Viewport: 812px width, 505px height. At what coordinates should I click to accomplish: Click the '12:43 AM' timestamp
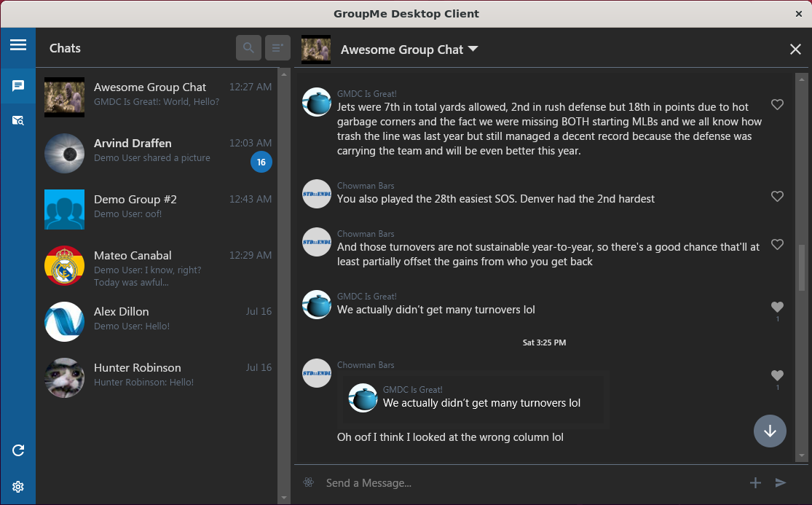(251, 199)
